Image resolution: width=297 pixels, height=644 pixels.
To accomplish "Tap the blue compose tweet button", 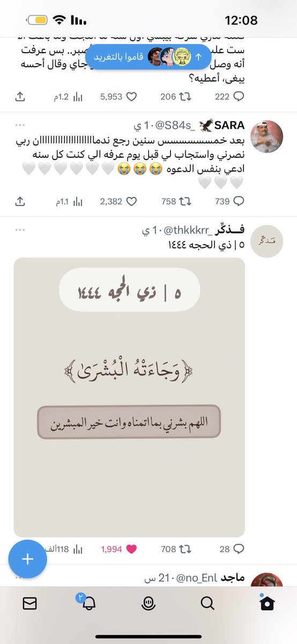I will (x=27, y=559).
